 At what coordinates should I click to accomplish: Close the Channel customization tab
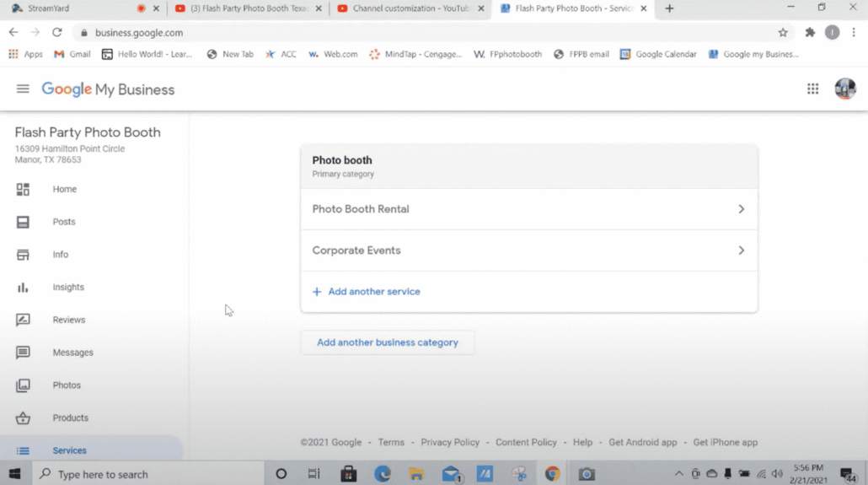[x=481, y=8]
